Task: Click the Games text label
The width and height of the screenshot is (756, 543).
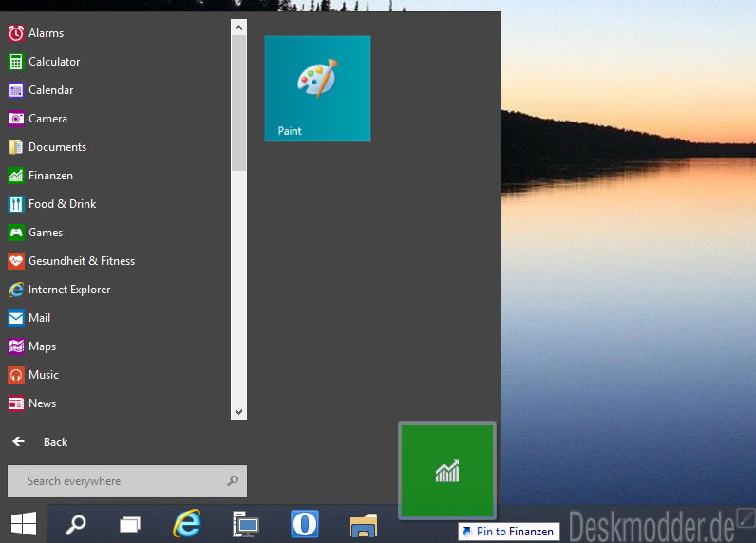Action: tap(46, 233)
